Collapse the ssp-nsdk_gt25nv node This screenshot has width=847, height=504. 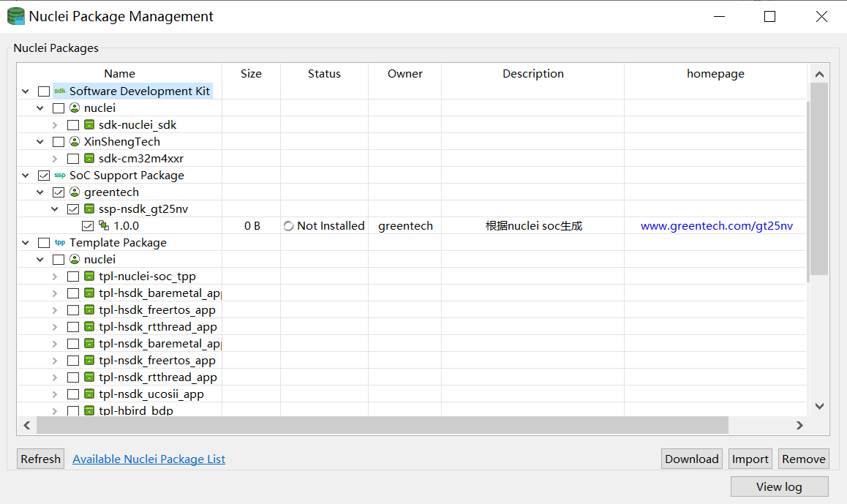tap(55, 209)
